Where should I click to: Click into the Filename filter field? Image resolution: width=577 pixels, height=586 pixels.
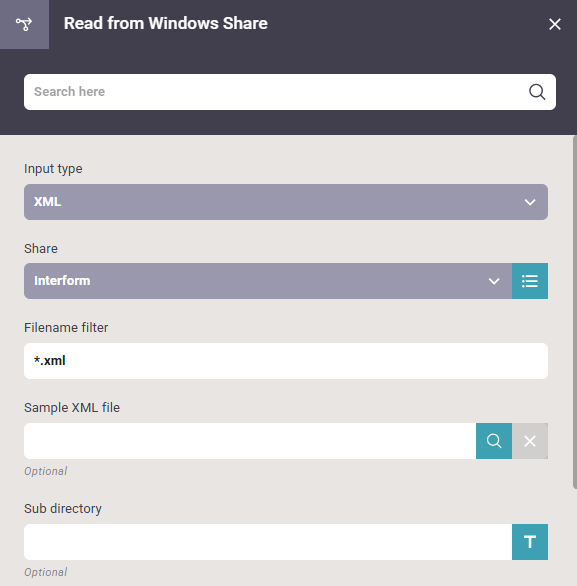point(286,361)
